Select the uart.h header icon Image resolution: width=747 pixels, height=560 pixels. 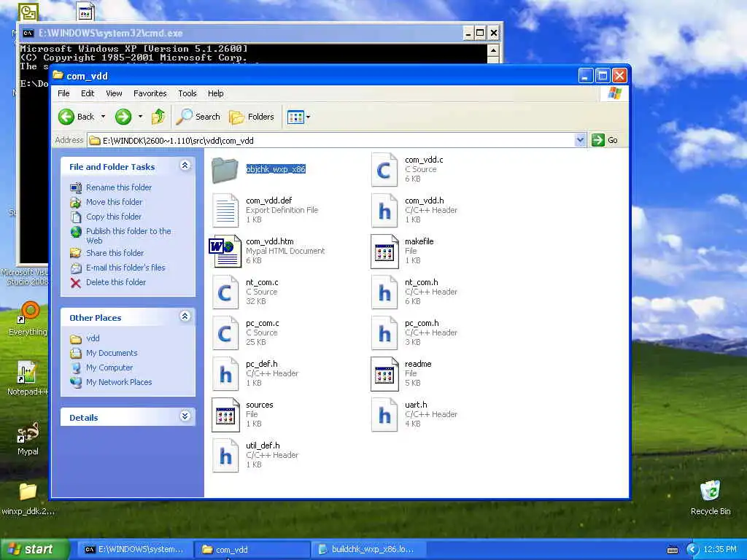(384, 415)
